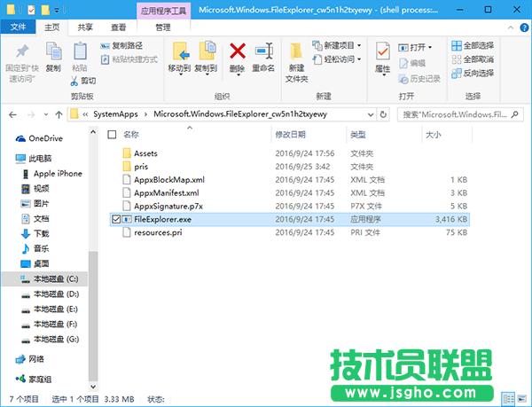
Task: Open the File (文件) menu tab
Action: point(17,27)
